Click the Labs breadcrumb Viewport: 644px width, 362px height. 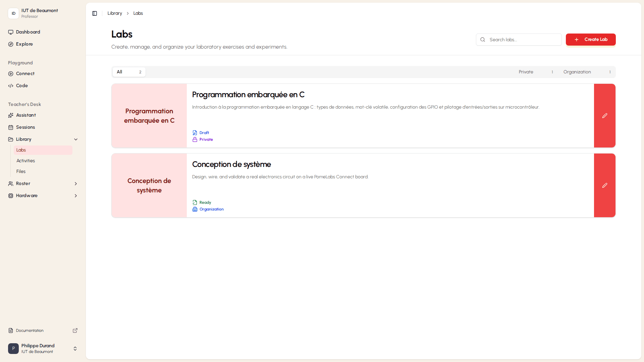click(138, 13)
